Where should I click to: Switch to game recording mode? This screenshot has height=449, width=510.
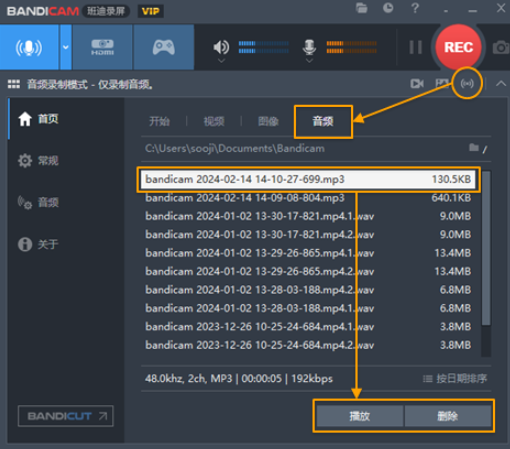coord(164,47)
